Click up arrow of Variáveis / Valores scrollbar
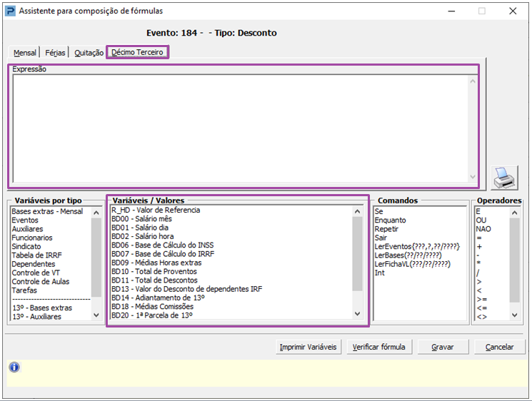 tap(358, 211)
